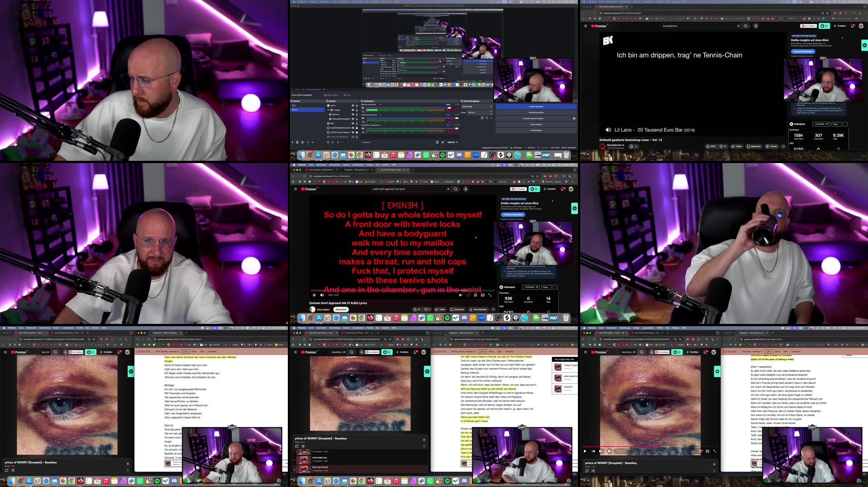Toggle visibility of the Rahmen source
The height and width of the screenshot is (487, 868).
[353, 114]
